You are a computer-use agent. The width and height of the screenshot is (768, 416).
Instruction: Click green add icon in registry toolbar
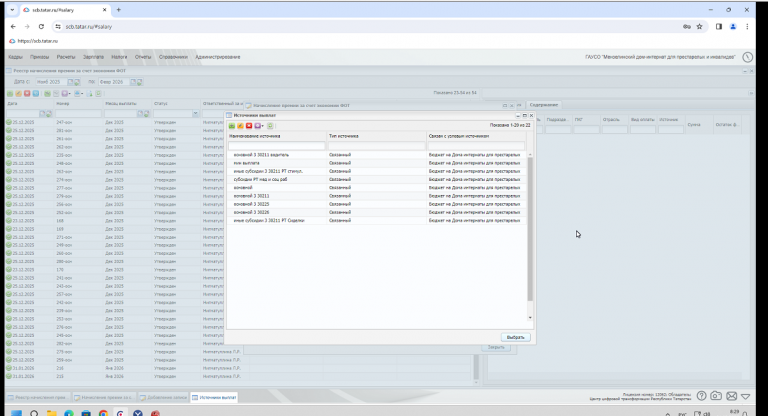[10, 94]
